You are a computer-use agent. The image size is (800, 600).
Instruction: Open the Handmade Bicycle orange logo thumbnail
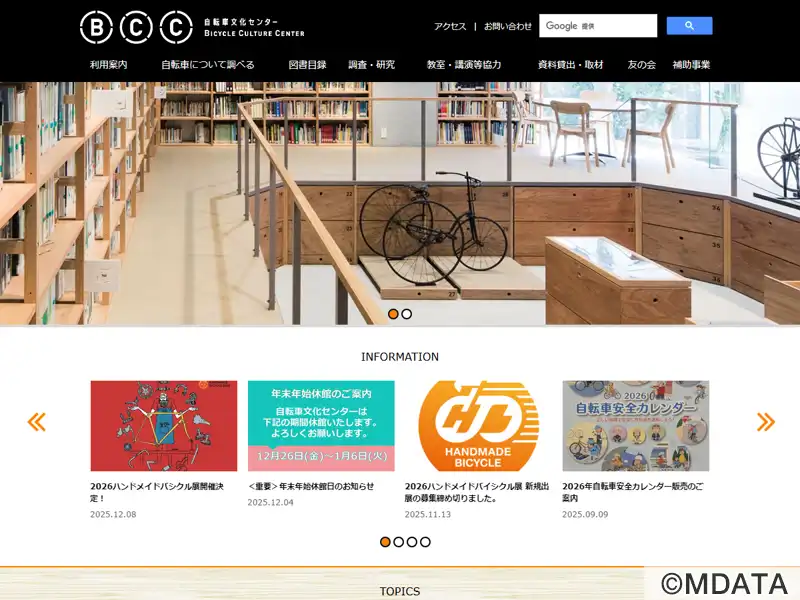[478, 426]
